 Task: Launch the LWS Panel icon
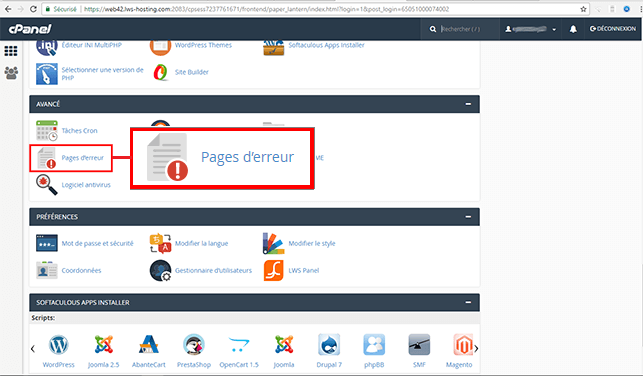[274, 271]
